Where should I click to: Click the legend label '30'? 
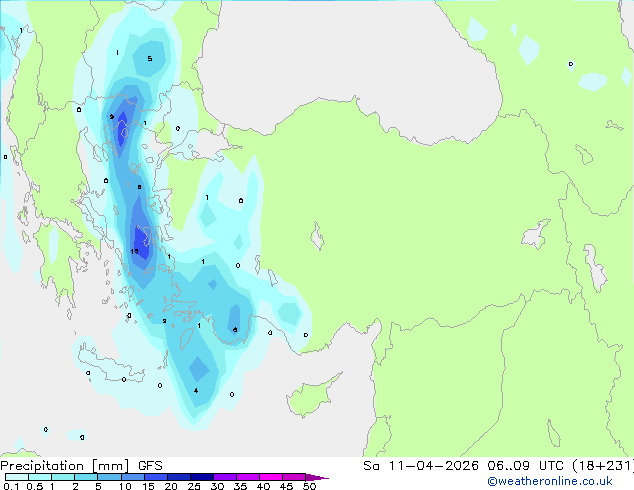(217, 486)
